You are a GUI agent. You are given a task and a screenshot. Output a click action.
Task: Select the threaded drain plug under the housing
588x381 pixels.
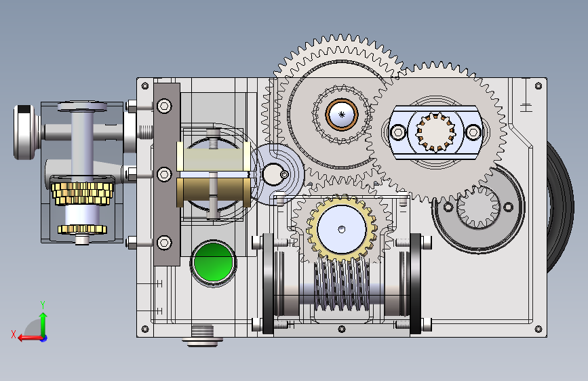click(203, 336)
